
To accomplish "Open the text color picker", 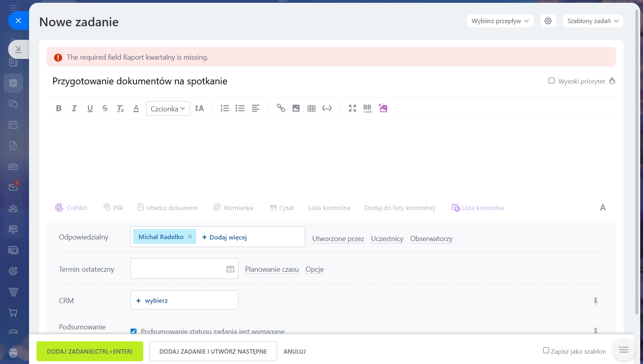I will [136, 108].
